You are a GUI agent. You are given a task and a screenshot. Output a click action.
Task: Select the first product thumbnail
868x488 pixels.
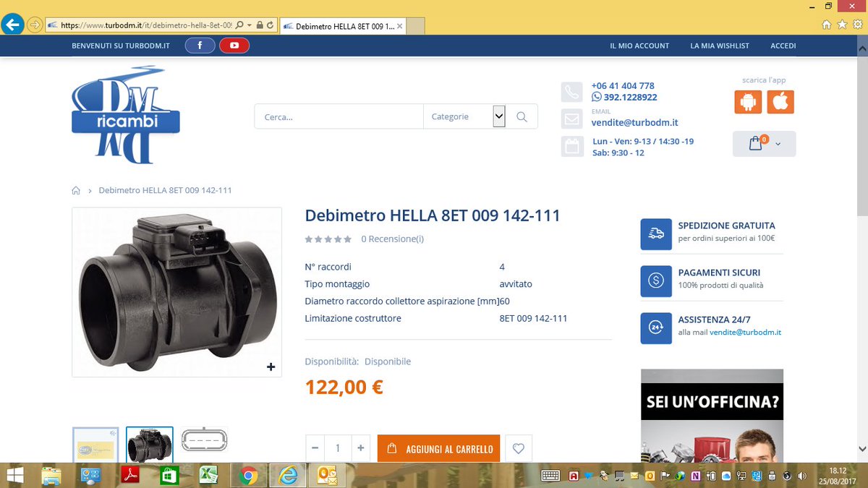coord(95,444)
